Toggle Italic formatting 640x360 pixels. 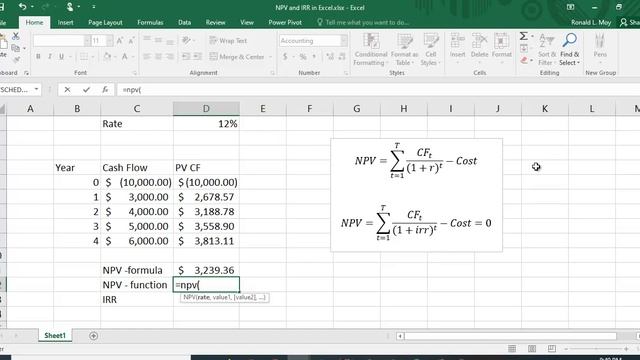coord(50,57)
